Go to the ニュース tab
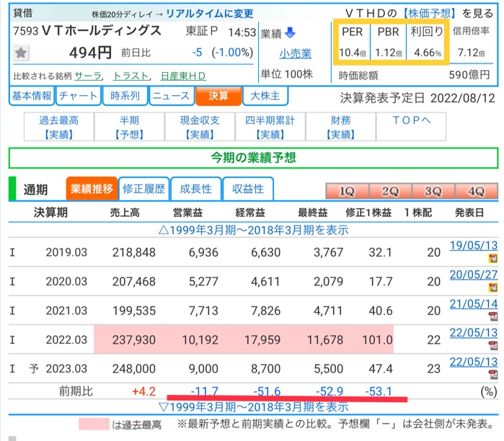 (172, 96)
